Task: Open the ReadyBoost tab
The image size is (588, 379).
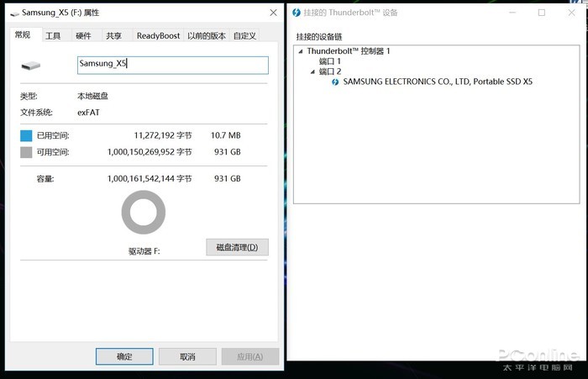Action: pos(158,35)
